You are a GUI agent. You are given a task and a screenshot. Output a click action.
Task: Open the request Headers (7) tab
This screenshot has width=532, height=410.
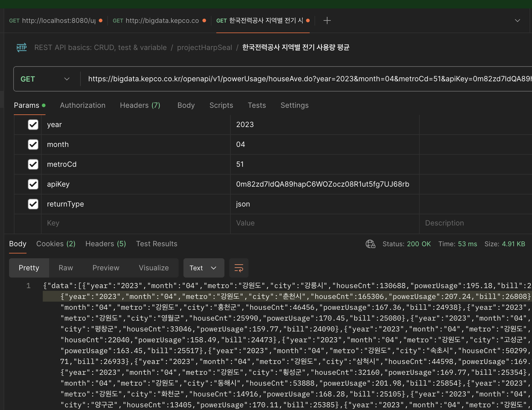[140, 105]
